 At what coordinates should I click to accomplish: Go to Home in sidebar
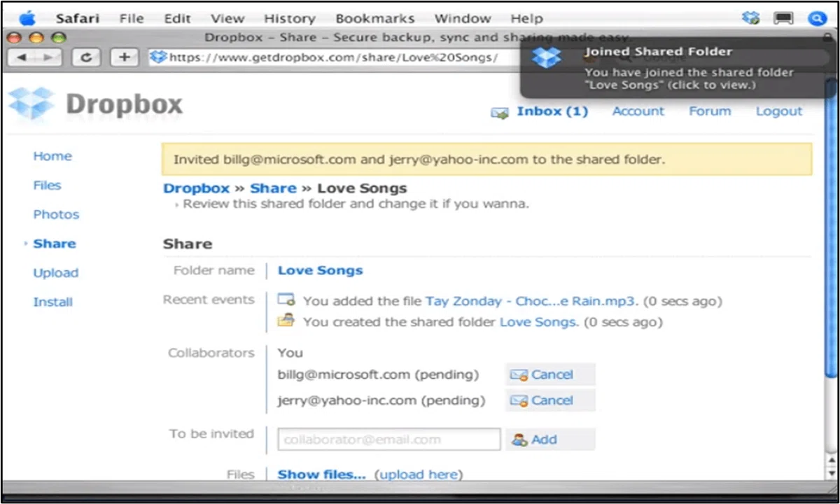(x=52, y=156)
